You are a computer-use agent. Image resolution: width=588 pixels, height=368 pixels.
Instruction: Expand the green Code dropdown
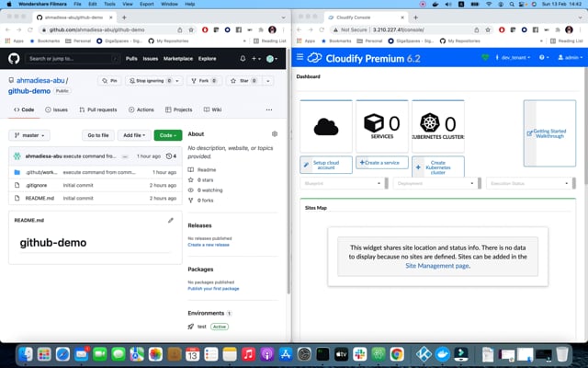pos(168,135)
